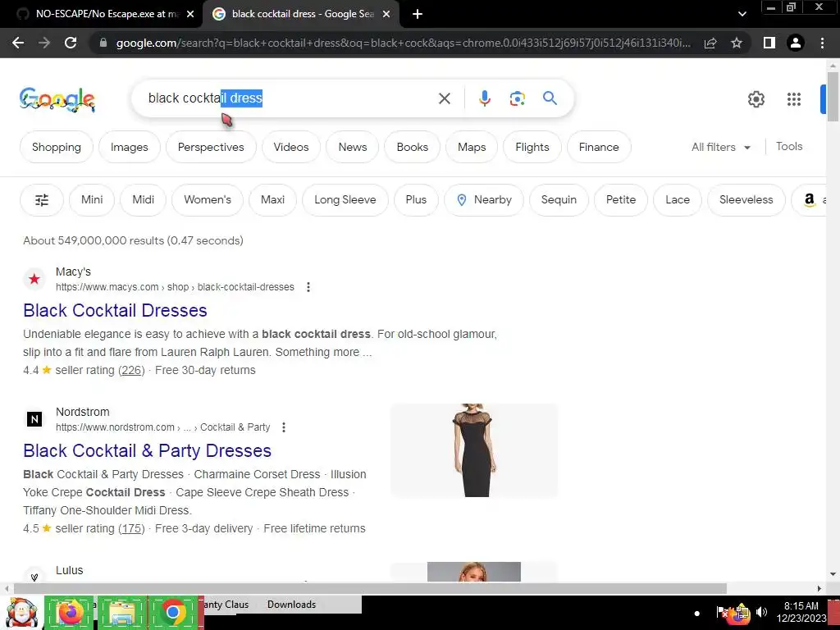
Task: Toggle the Women's filter chip
Action: click(208, 200)
